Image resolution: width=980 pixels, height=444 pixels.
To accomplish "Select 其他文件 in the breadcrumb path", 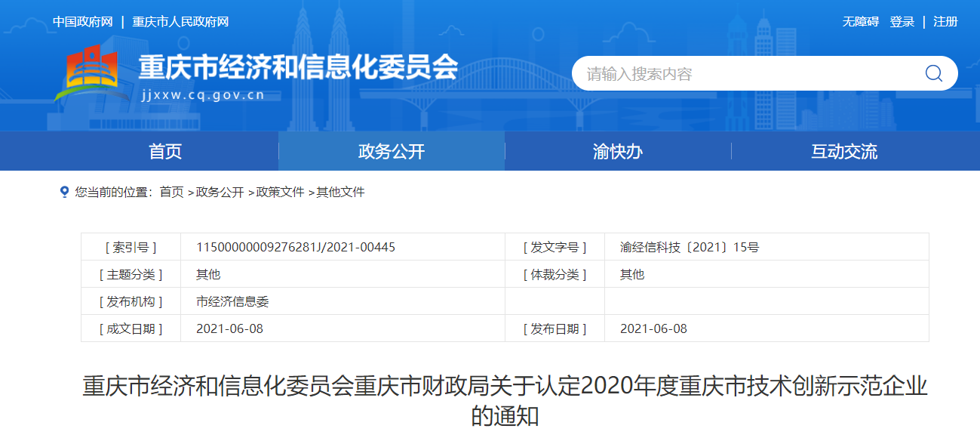I will coord(340,193).
